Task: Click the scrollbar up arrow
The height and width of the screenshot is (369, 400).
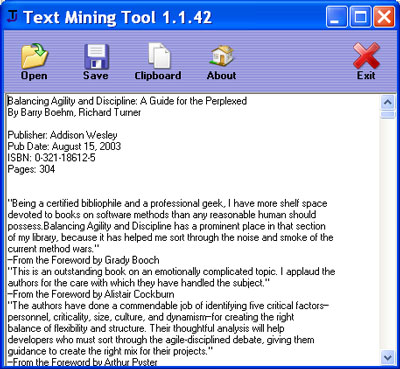Action: [x=387, y=102]
